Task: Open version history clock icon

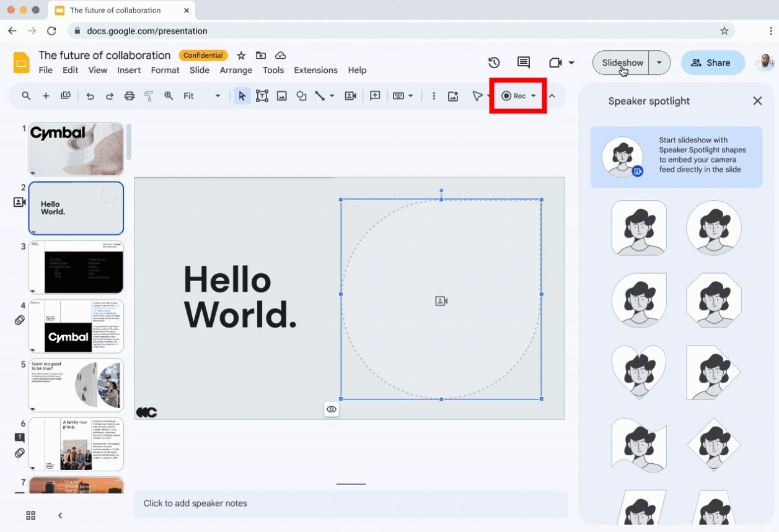Action: pos(494,63)
